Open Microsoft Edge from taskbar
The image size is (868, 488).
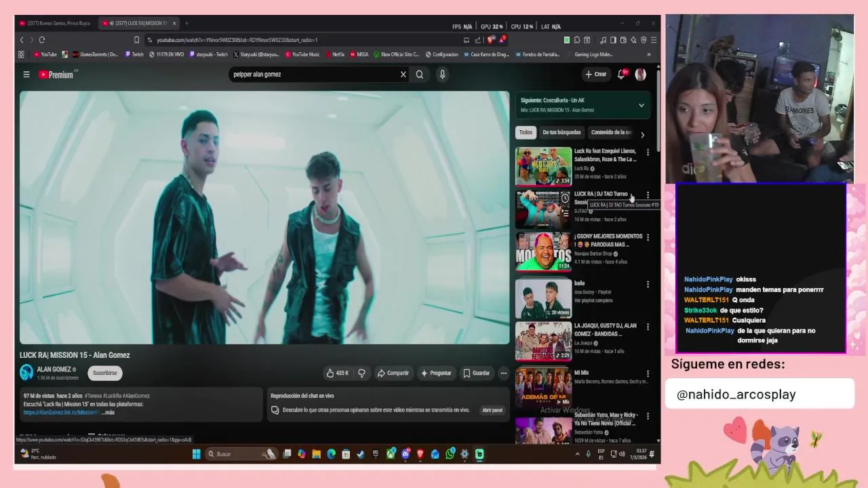tap(331, 454)
